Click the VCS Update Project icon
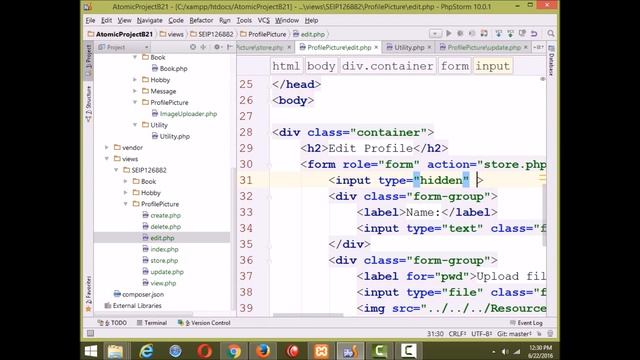The width and height of the screenshot is (640, 360). 498,33
